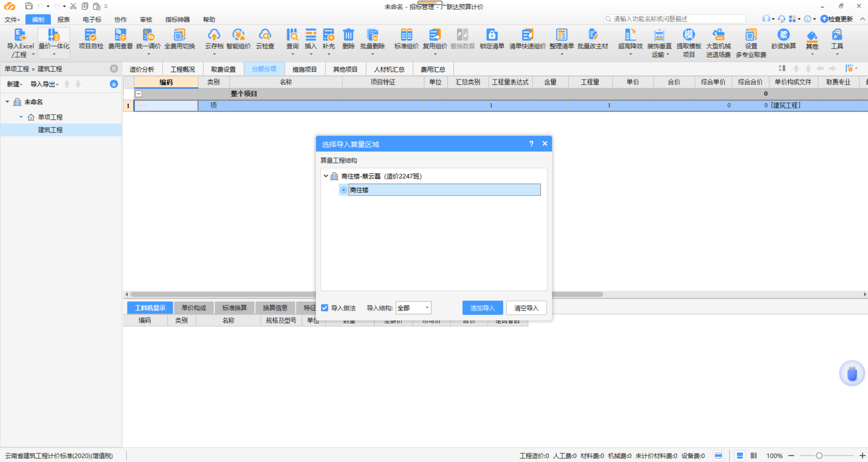Click the 编码 cell in row 1
Screen dimensions: 868x462
[x=166, y=105]
